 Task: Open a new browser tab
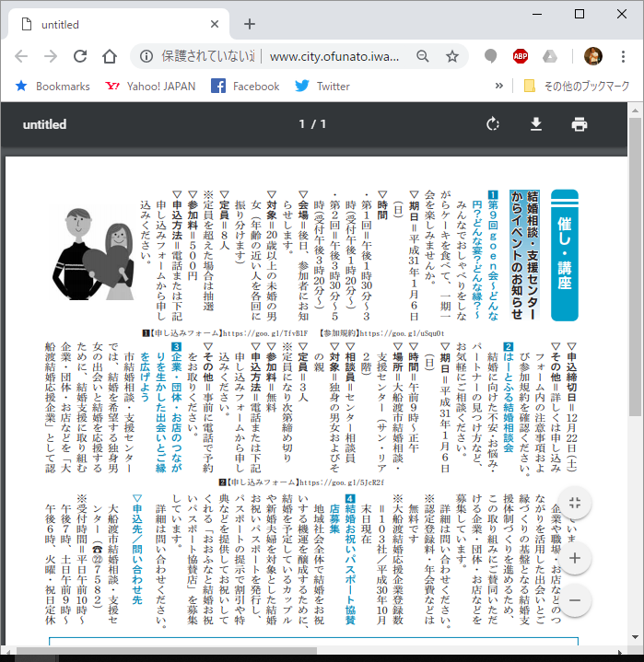(x=250, y=24)
